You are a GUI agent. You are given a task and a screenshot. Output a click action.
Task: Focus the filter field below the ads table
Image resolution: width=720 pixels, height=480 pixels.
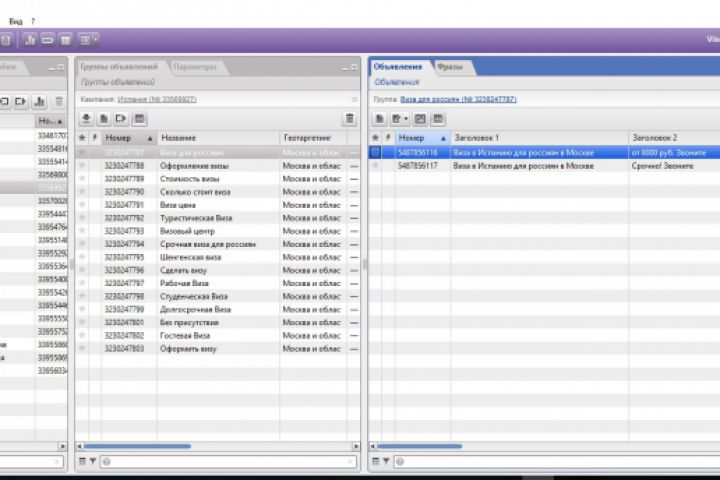point(557,462)
